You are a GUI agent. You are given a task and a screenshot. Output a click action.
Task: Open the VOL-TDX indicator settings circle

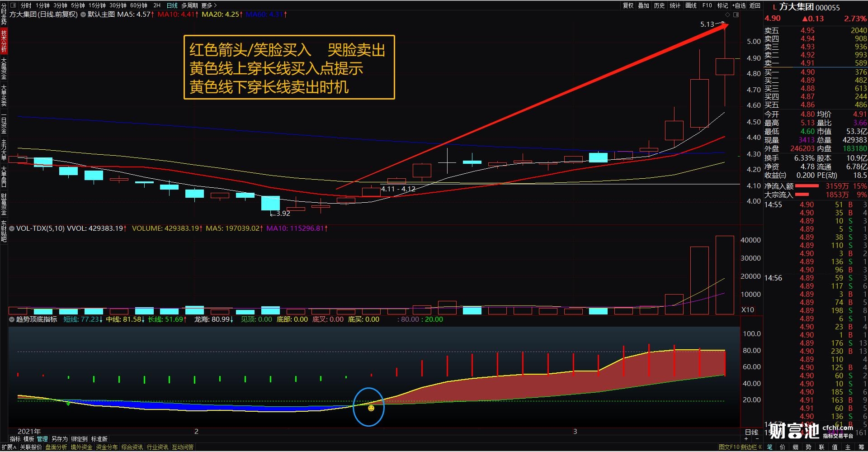tap(12, 228)
